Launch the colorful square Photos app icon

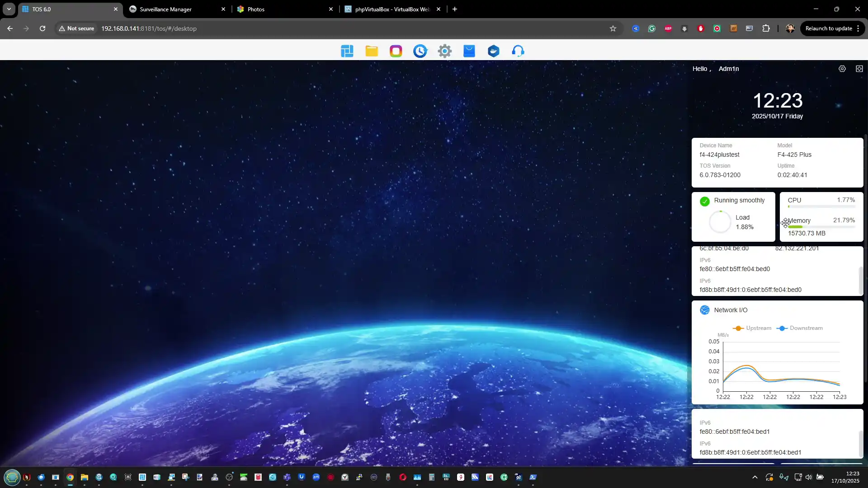coord(396,51)
